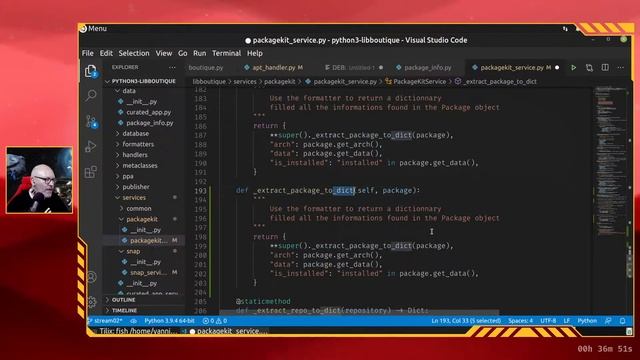Switch to the Tilix: fish taskbar window

pyautogui.click(x=137, y=331)
